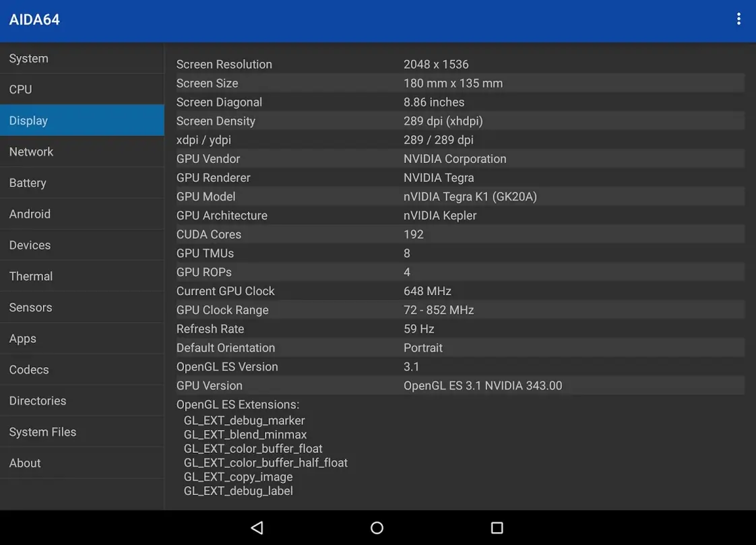Select the GL_EXT_copy_image extension
The width and height of the screenshot is (756, 545).
pyautogui.click(x=238, y=476)
